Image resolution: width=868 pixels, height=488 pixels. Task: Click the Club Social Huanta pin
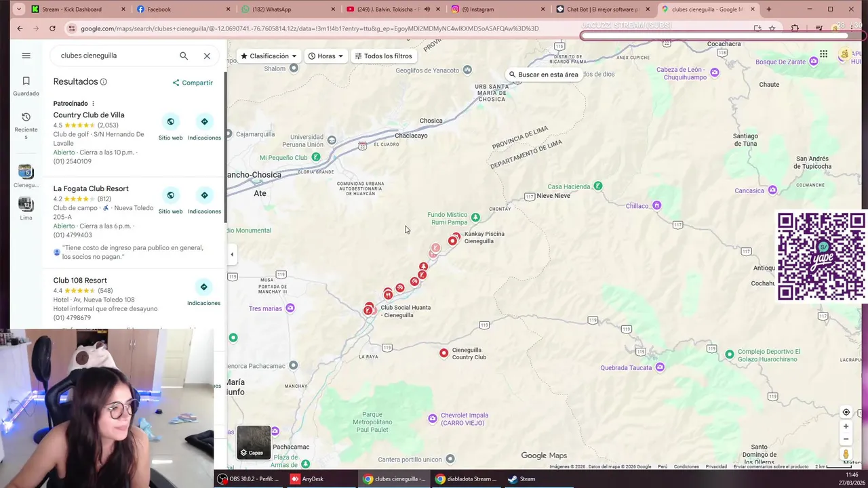click(x=368, y=310)
